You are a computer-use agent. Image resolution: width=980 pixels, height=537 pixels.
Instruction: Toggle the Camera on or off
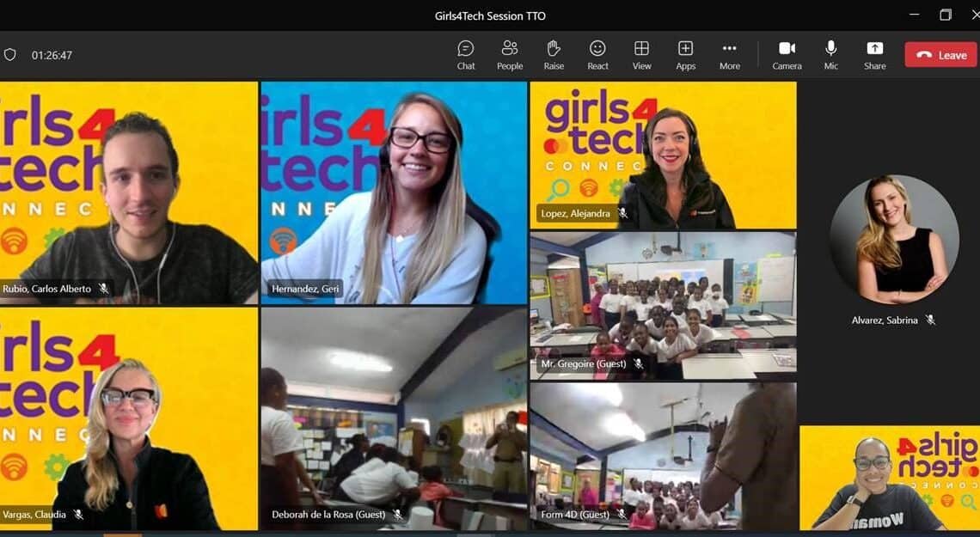[787, 55]
